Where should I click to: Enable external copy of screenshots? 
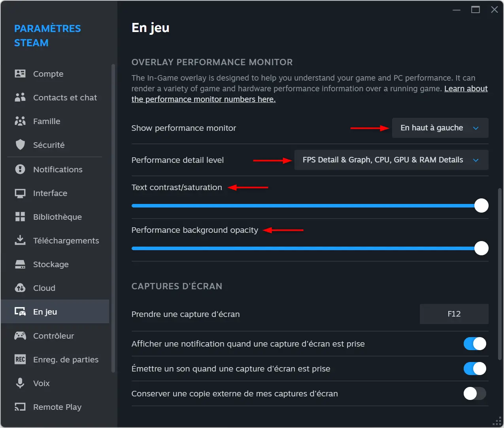pyautogui.click(x=475, y=394)
